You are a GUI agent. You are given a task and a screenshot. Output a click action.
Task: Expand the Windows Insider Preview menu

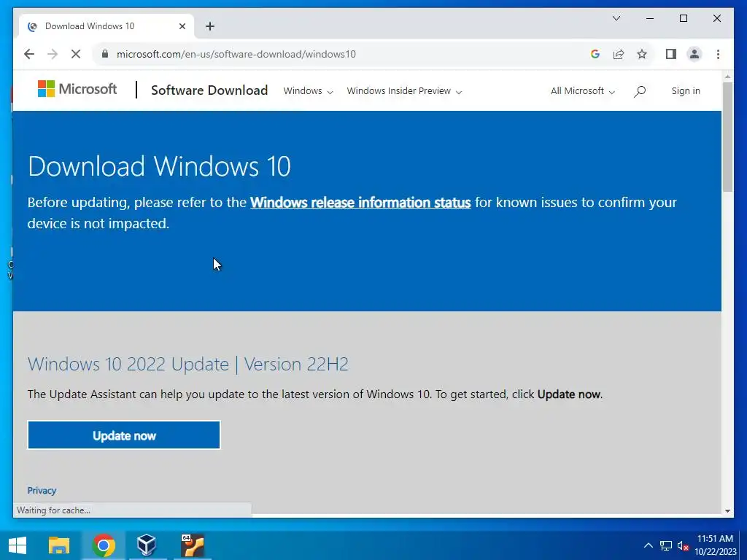[x=404, y=91]
